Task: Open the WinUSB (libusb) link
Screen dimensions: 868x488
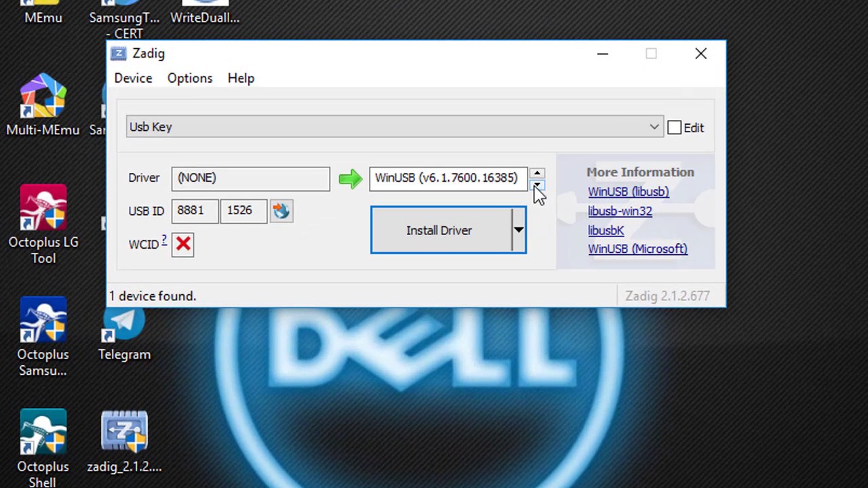Action: tap(628, 192)
